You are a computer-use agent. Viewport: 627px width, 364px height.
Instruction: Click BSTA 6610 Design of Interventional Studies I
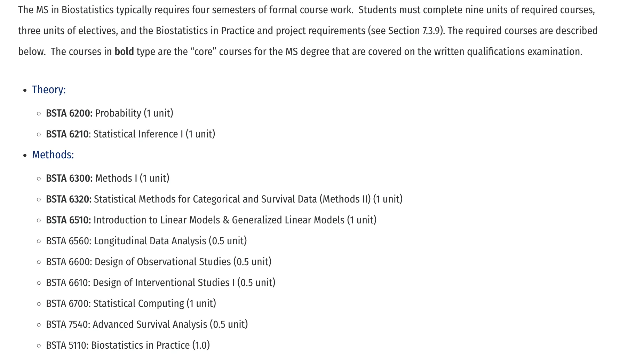160,283
